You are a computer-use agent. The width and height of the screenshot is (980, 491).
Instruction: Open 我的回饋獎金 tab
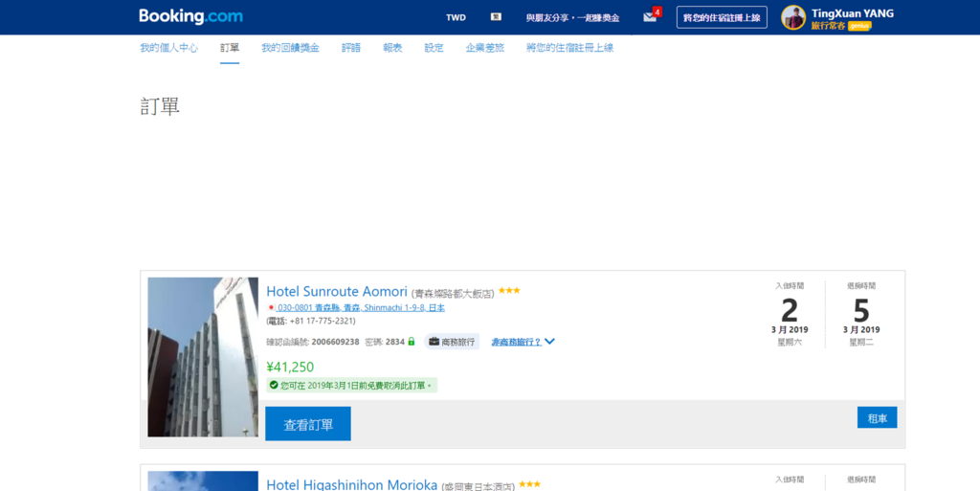(x=290, y=48)
